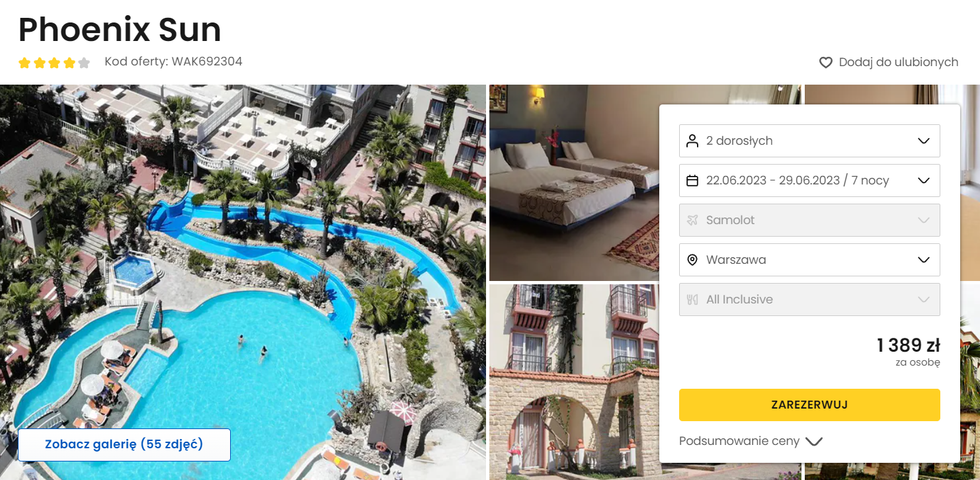Click the grey fifth rating star
Viewport: 980px width, 480px height.
click(84, 63)
